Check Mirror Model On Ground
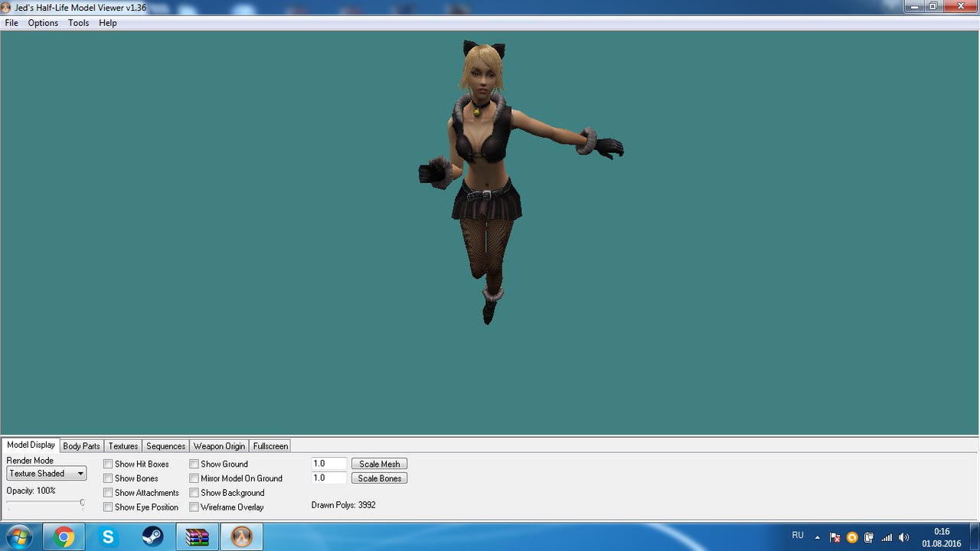This screenshot has height=551, width=980. (x=194, y=478)
